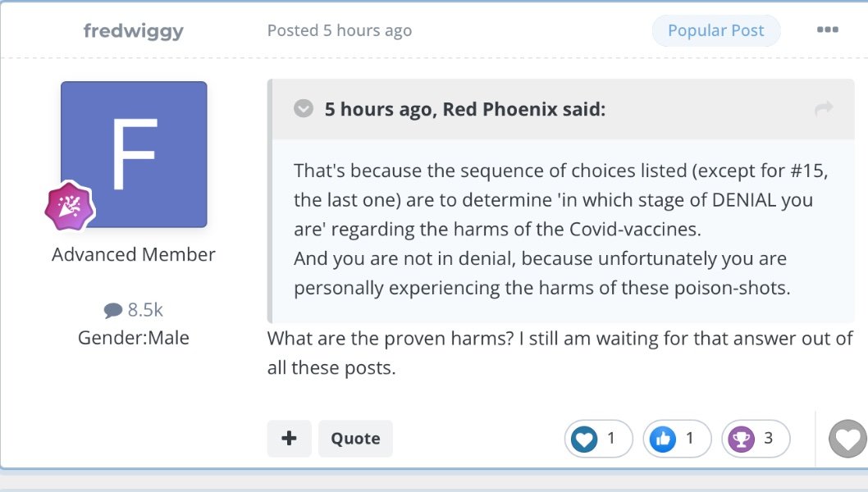This screenshot has width=868, height=492.
Task: Open the three-dot post options menu
Action: coord(827,30)
